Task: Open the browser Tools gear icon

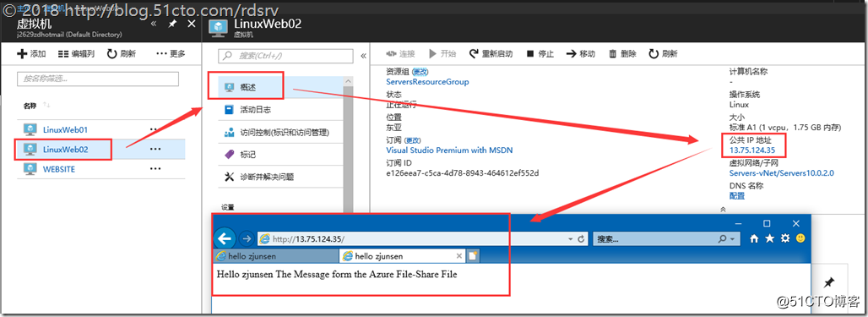Action: (785, 239)
